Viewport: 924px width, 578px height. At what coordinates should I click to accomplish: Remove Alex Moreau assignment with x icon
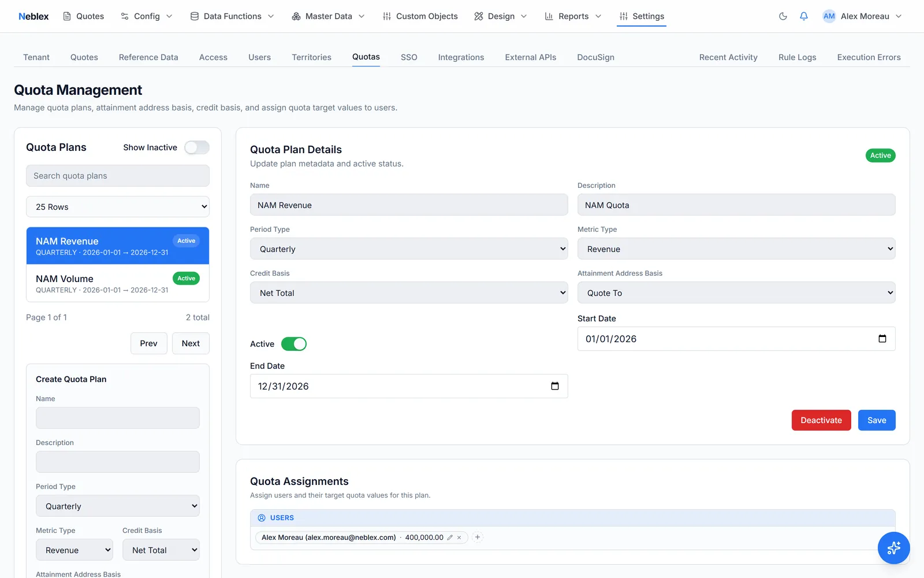(459, 538)
